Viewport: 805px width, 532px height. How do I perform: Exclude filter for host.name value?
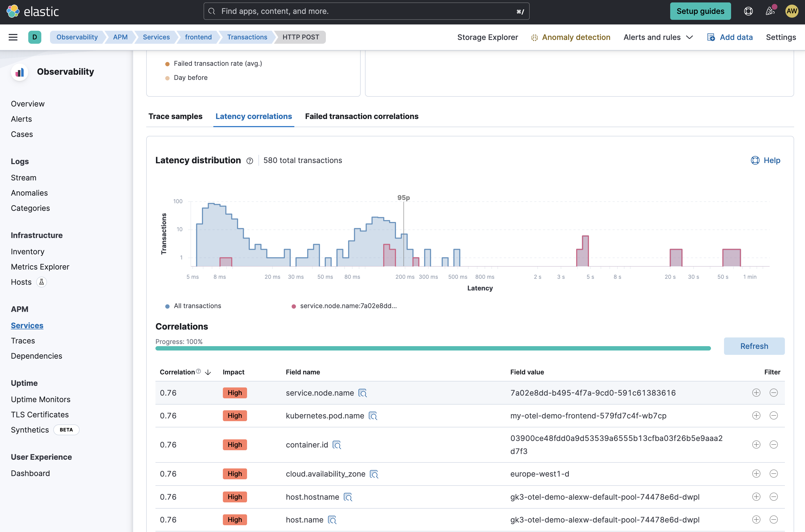coord(773,520)
